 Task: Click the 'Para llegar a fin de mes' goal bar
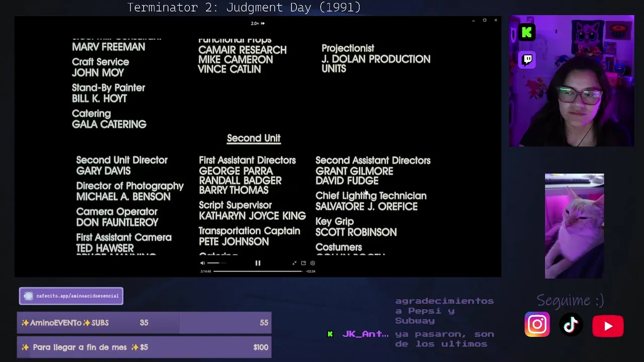pos(144,347)
